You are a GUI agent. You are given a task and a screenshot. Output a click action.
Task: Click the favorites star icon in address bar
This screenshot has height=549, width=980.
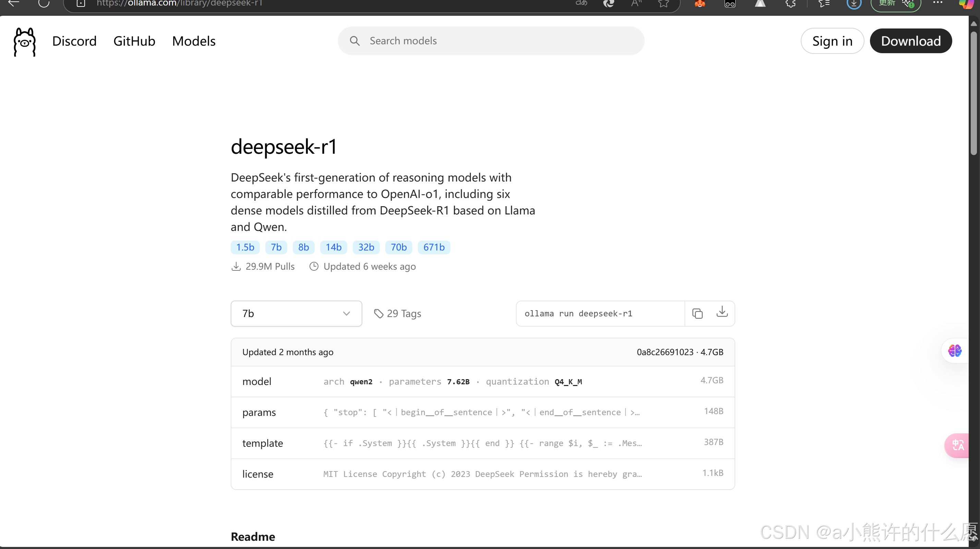(664, 4)
